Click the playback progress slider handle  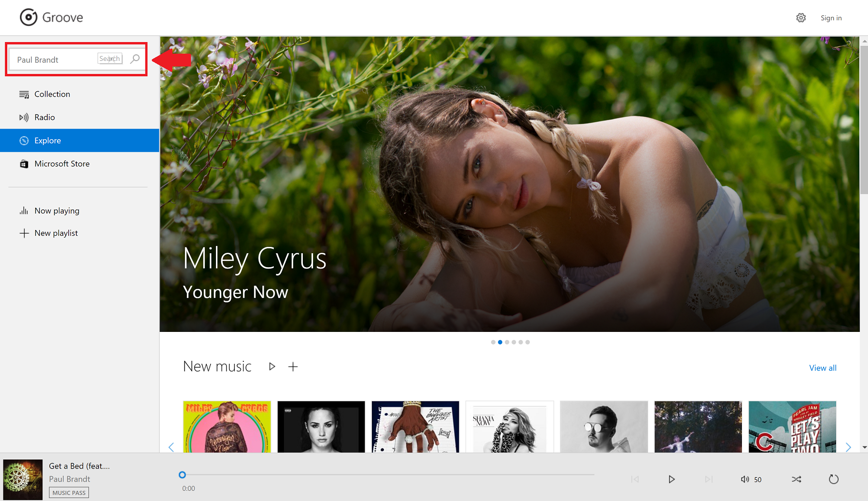(x=182, y=475)
